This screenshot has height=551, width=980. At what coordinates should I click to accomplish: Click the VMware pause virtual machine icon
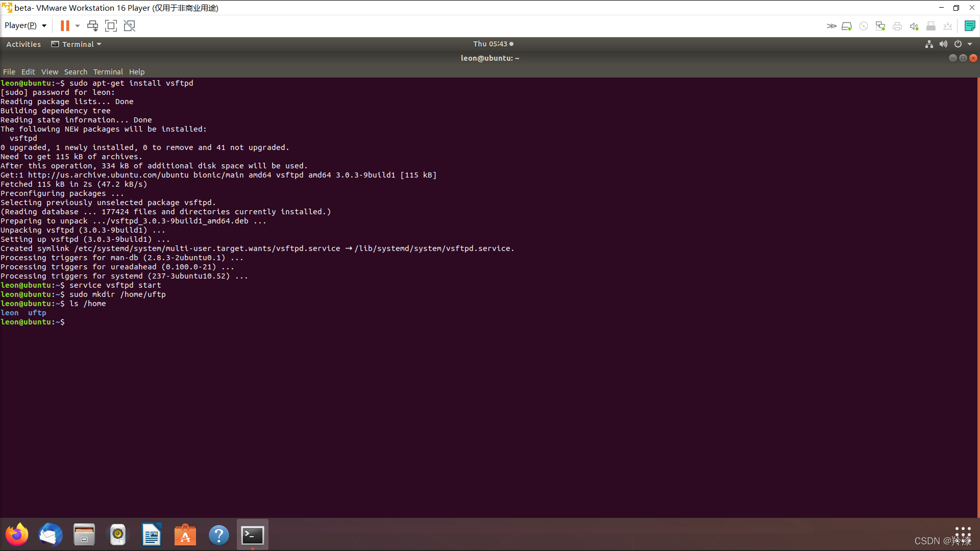click(65, 26)
